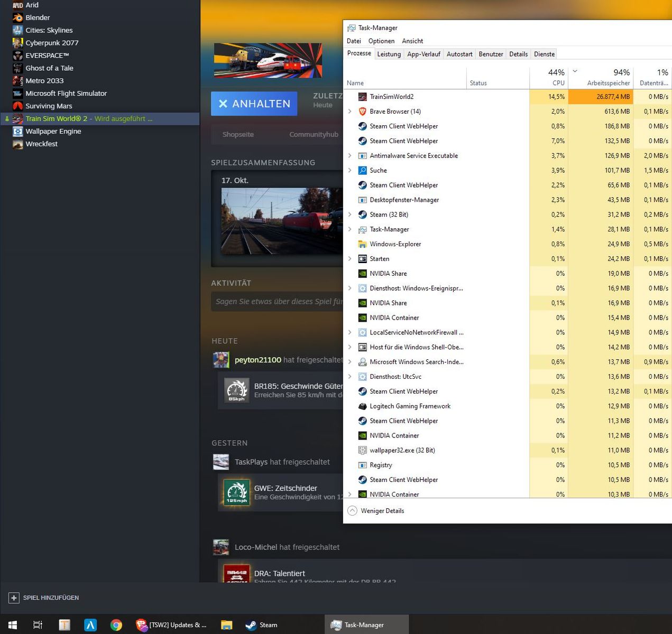Switch to the Dienste tab

[x=544, y=54]
